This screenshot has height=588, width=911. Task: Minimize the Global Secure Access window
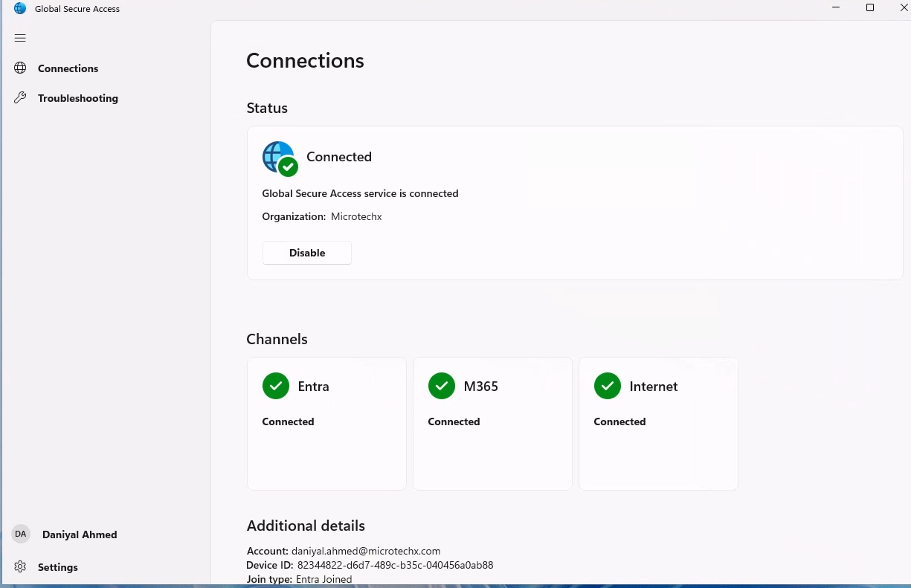pos(836,8)
